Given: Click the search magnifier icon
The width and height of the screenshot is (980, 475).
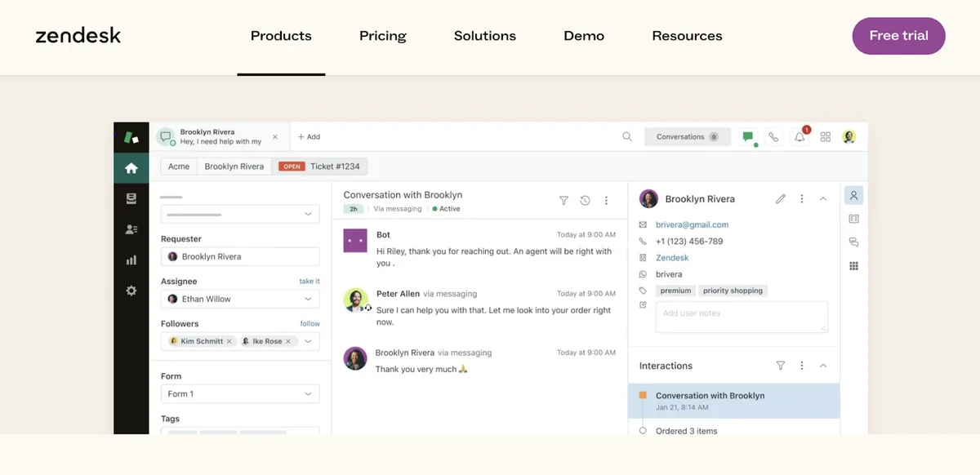Looking at the screenshot, I should click(627, 137).
